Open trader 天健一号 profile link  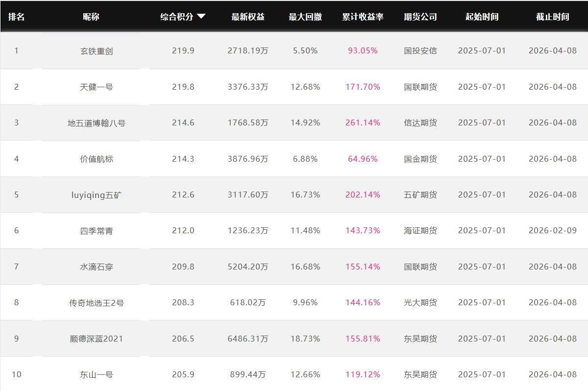point(97,87)
